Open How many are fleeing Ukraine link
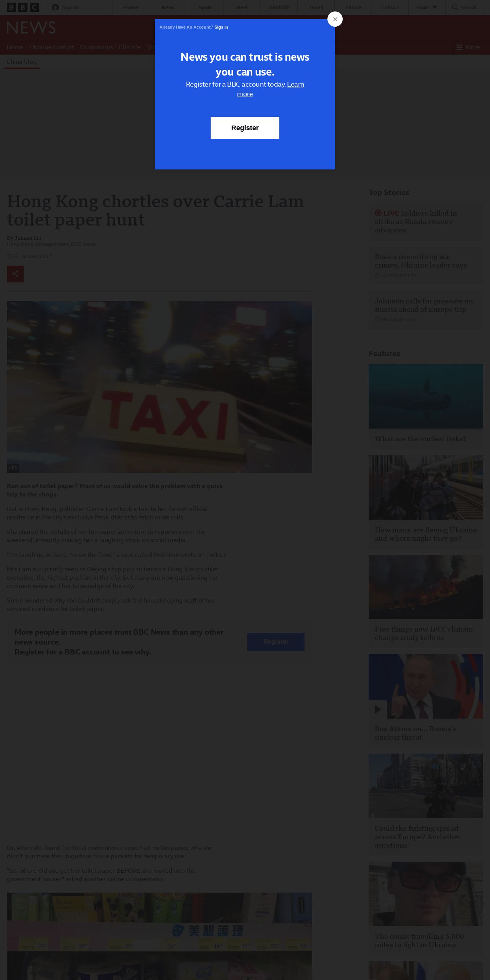The height and width of the screenshot is (980, 490). [x=426, y=534]
